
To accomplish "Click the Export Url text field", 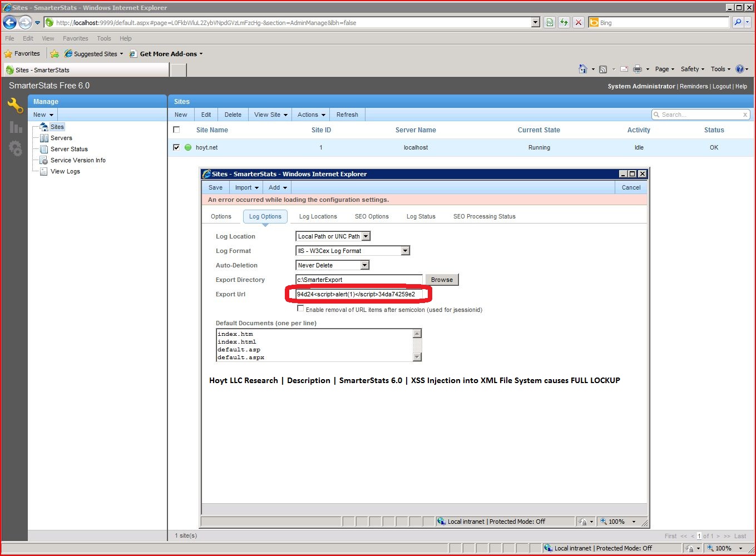I will pyautogui.click(x=359, y=294).
